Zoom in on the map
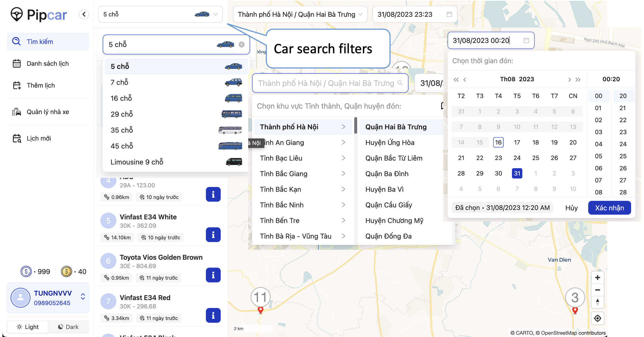644x337 pixels. click(597, 278)
